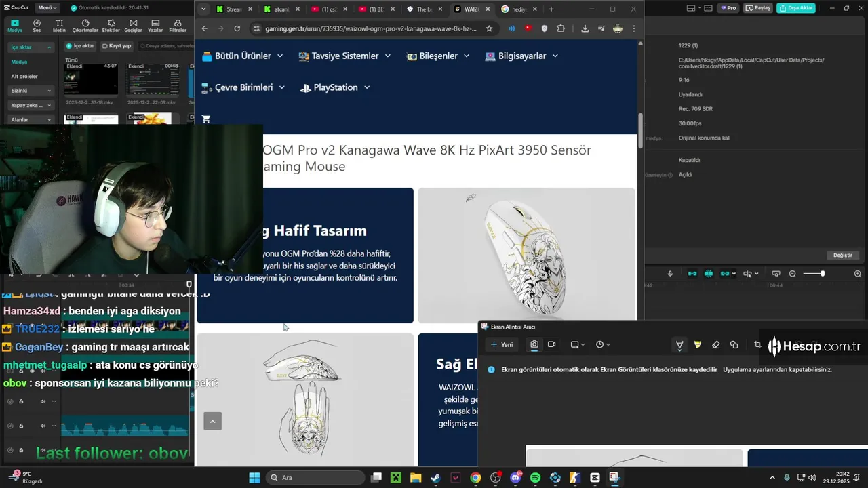
Task: Expand the Sizinki section in CapCut sidebar
Action: pyautogui.click(x=31, y=91)
